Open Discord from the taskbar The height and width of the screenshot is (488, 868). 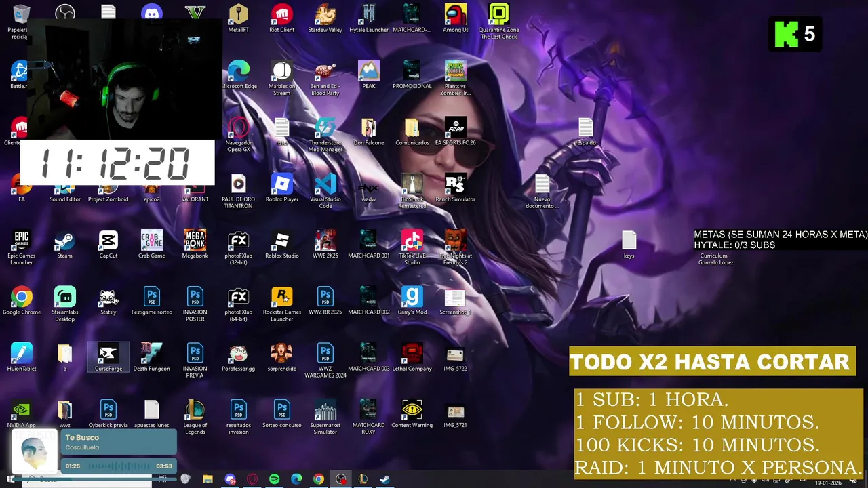[x=230, y=479]
